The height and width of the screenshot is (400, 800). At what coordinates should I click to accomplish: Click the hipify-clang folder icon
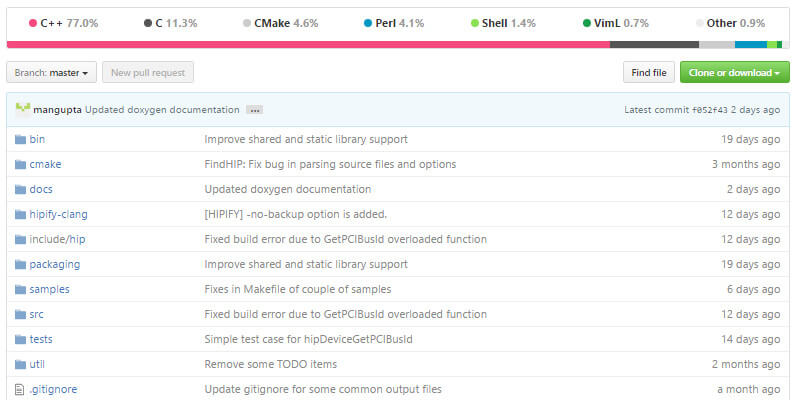(20, 214)
